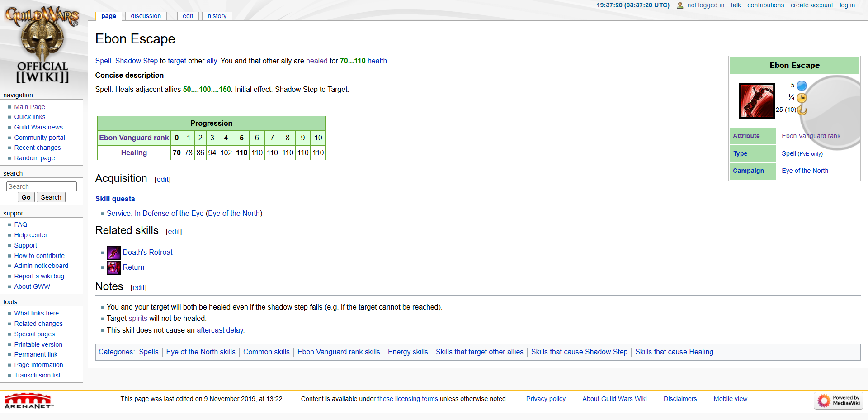Open Quick links in sidebar
This screenshot has height=420, width=868.
(30, 117)
